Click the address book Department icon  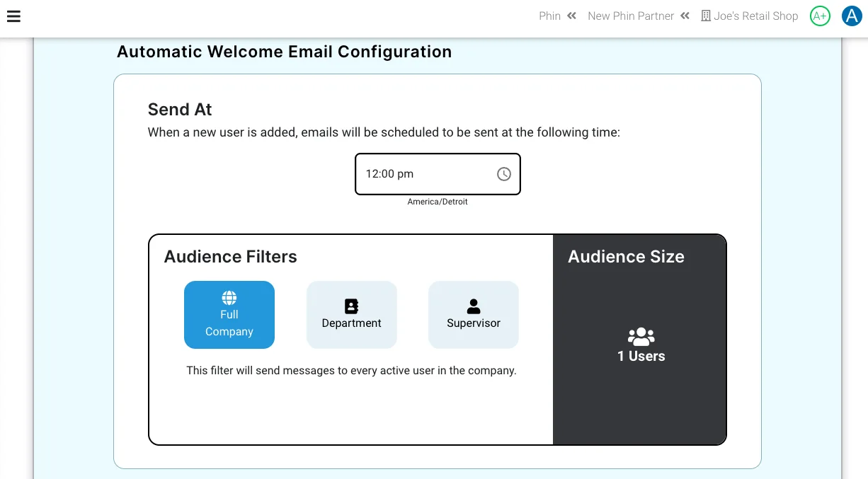pyautogui.click(x=352, y=306)
